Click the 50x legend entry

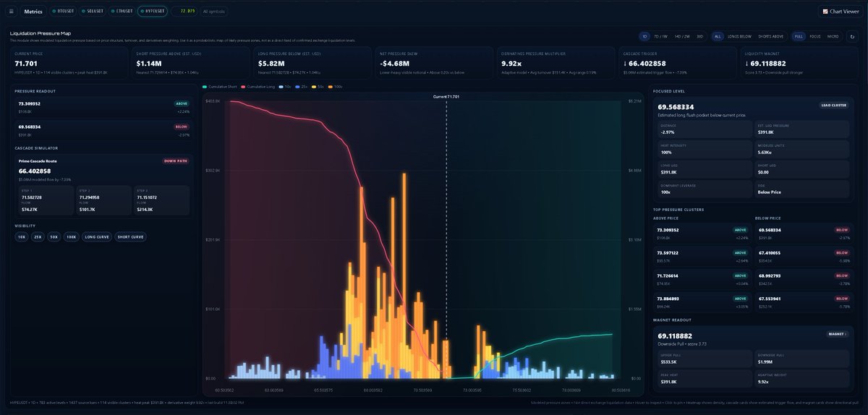(318, 86)
